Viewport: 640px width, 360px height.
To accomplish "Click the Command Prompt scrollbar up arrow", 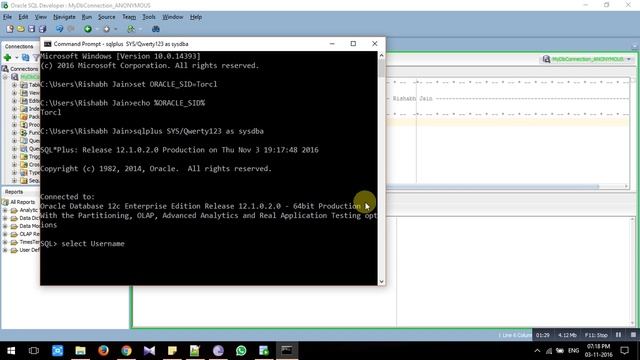I will pyautogui.click(x=381, y=55).
